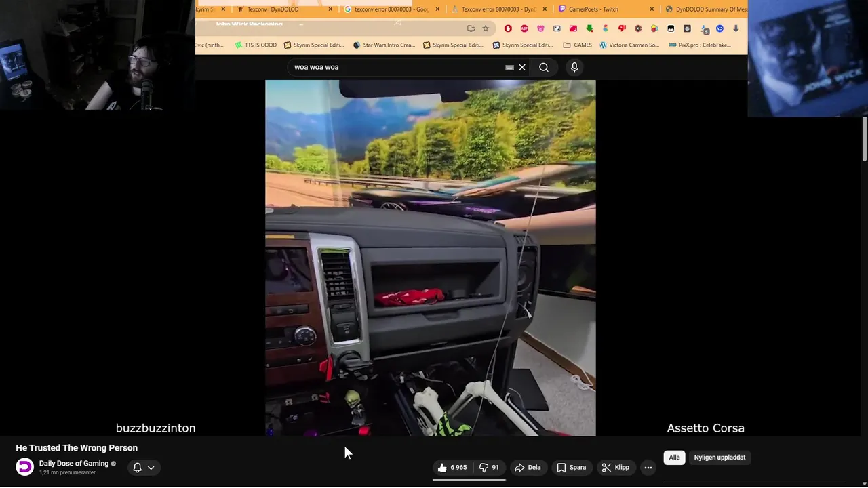Close the GamerPoets - Twitch tab
This screenshot has width=868, height=488.
click(x=652, y=9)
